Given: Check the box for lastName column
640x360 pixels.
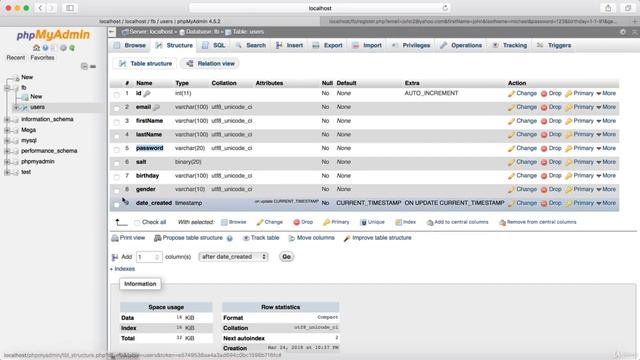Looking at the screenshot, I should pyautogui.click(x=117, y=136).
